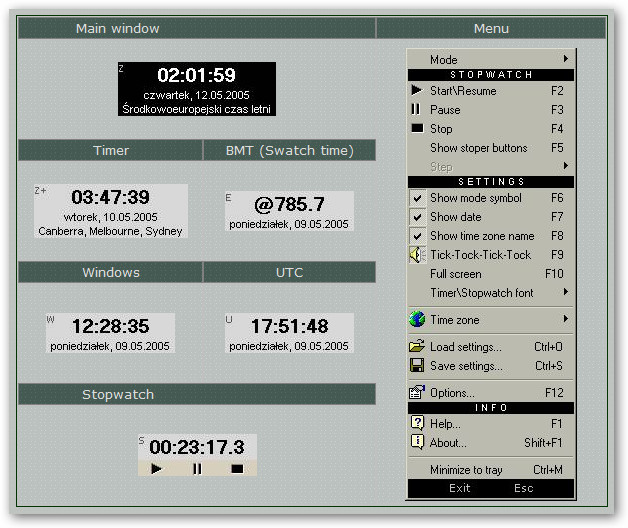This screenshot has height=528, width=628.
Task: Click the date czwartek, 12.05.2005
Action: [196, 95]
